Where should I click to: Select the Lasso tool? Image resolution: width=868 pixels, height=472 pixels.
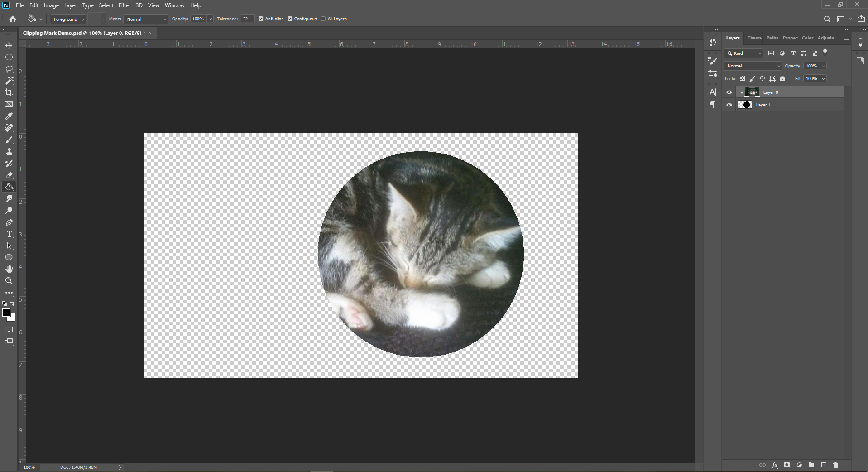[9, 69]
